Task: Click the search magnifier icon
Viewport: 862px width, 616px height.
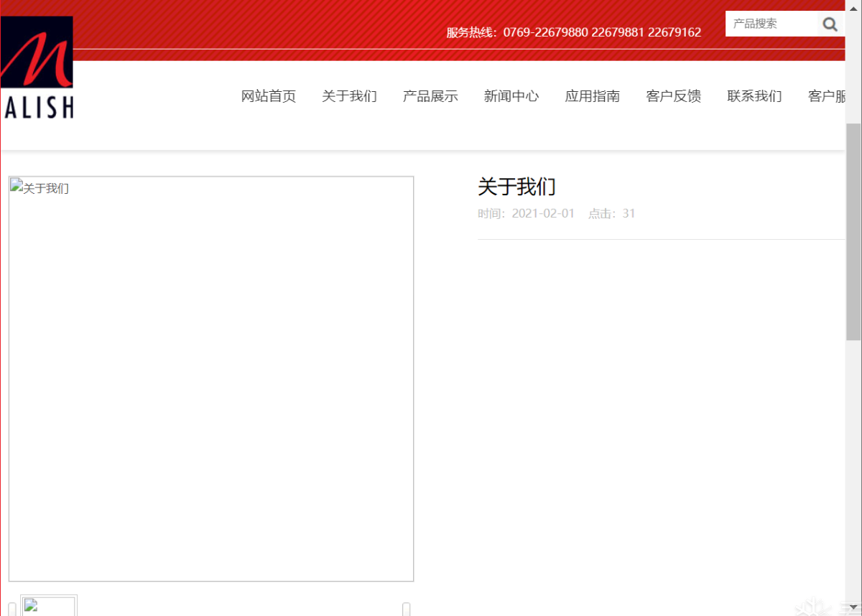Action: point(830,24)
